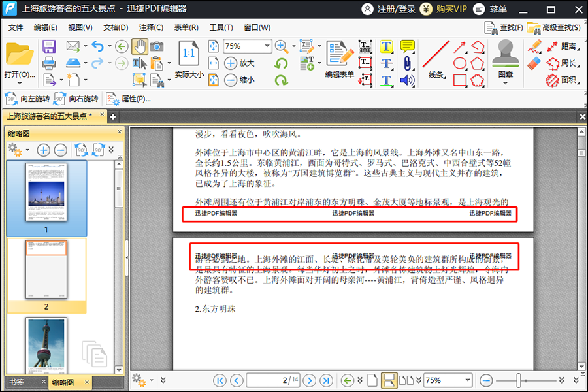Click the printer icon
This screenshot has height=392, width=588.
(49, 63)
